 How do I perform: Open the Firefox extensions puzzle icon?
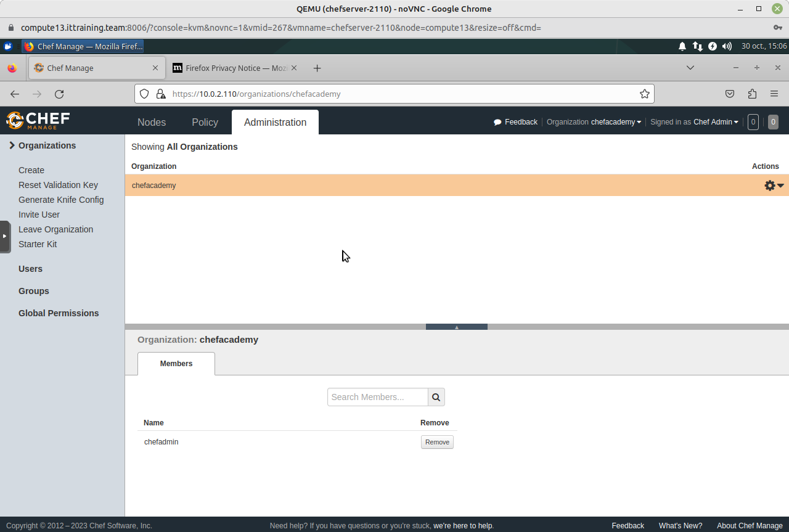coord(752,94)
